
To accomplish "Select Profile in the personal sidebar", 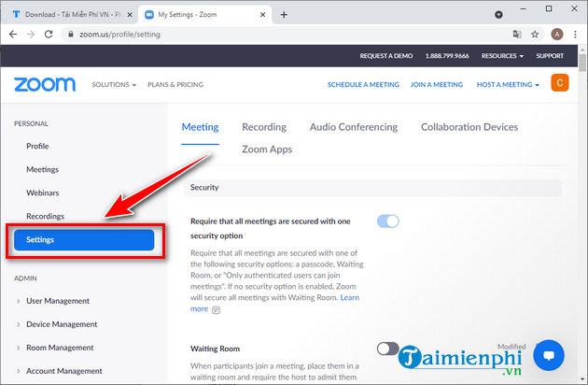I will 37,147.
